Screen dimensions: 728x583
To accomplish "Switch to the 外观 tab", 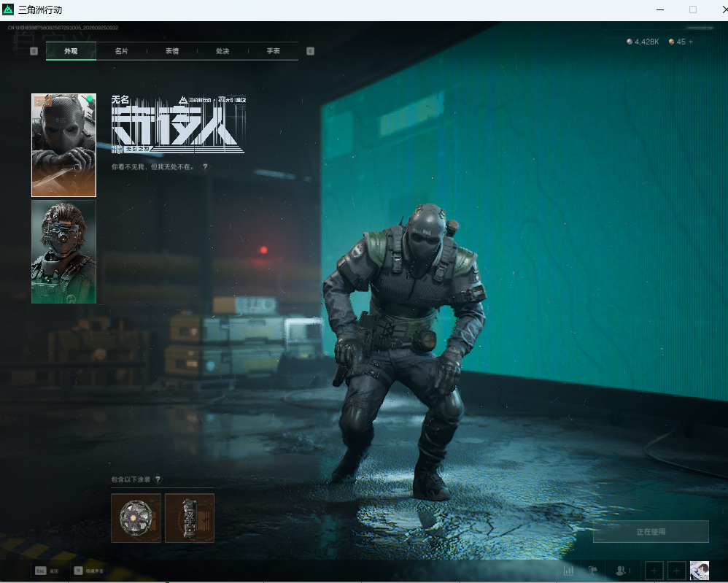I will [71, 51].
